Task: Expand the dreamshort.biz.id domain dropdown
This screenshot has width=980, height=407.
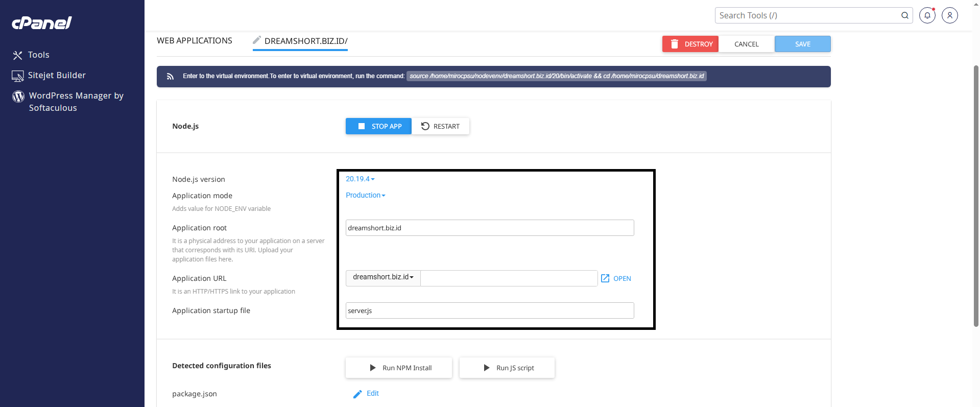Action: [383, 277]
